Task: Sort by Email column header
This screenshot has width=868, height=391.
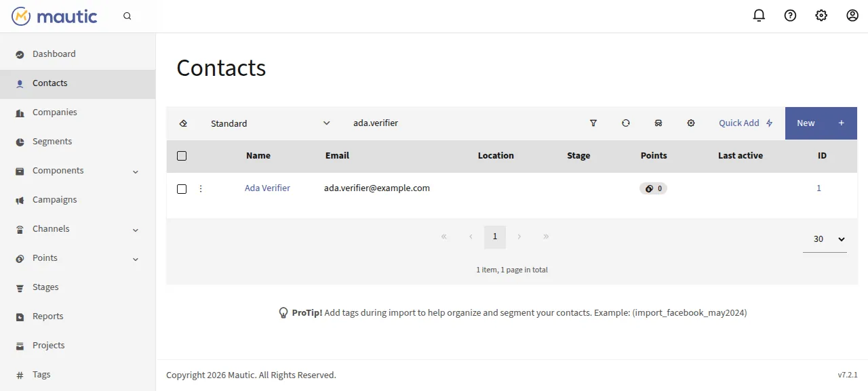Action: (337, 156)
